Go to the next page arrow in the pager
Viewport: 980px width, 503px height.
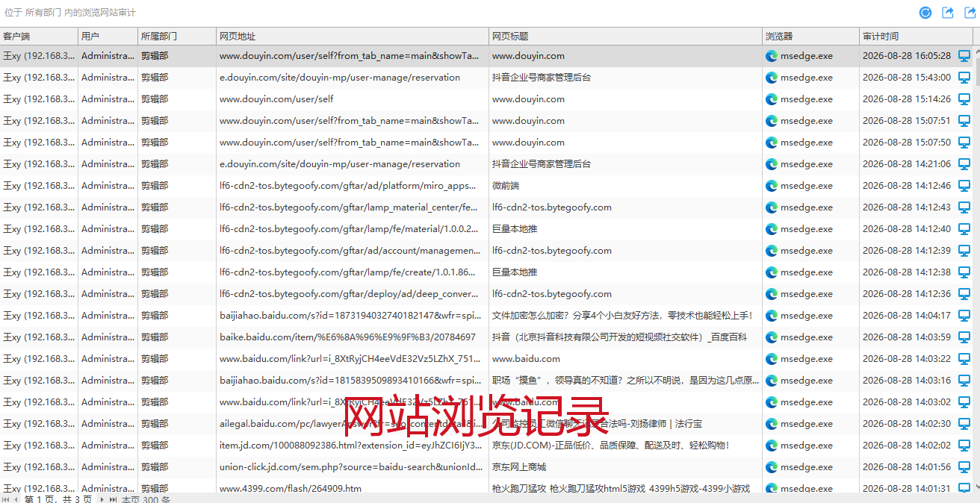tap(102, 499)
